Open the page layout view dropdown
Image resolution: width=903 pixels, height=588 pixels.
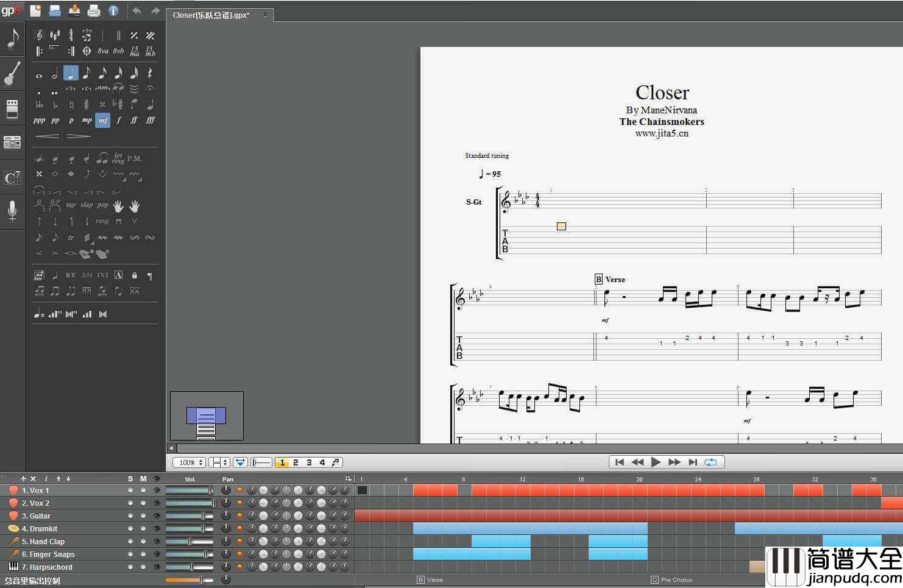pos(219,462)
